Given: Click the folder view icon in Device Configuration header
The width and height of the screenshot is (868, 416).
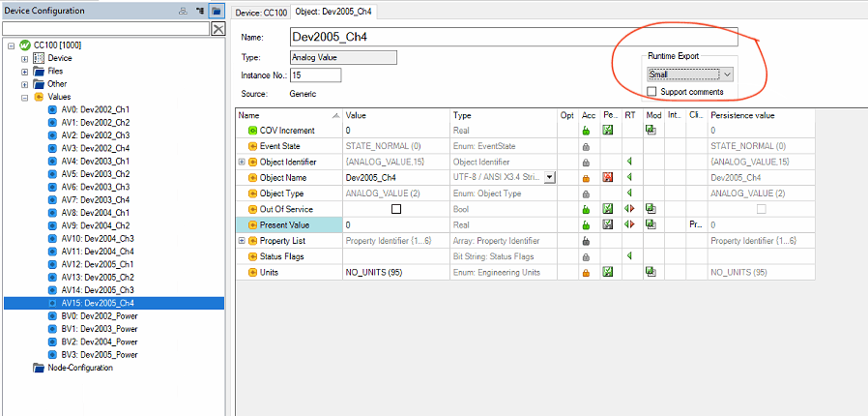Looking at the screenshot, I should click(x=217, y=11).
